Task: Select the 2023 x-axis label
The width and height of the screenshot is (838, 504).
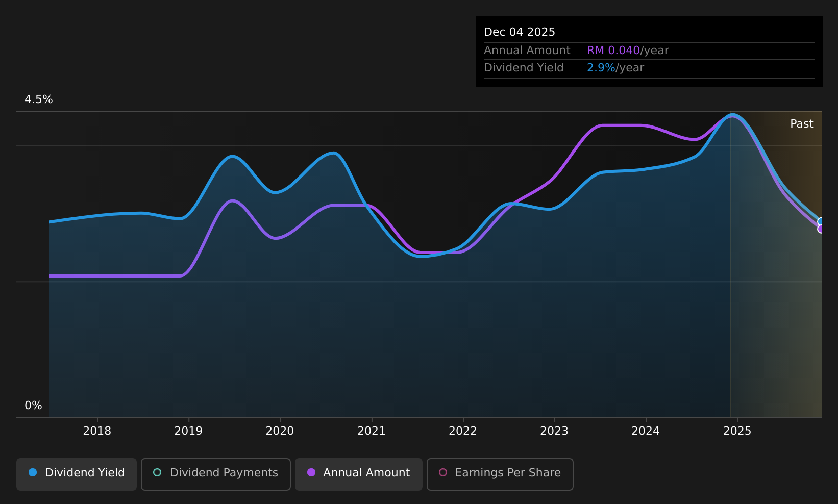Action: pos(554,431)
